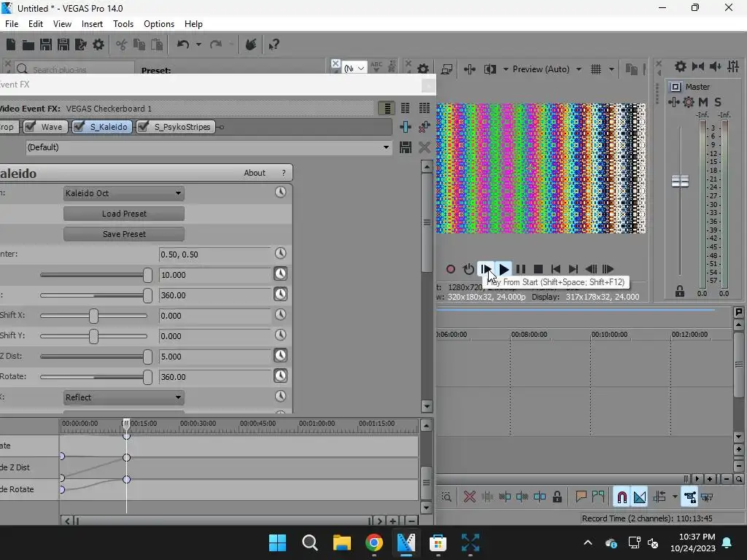Save project with the first floppy icon

pyautogui.click(x=46, y=44)
